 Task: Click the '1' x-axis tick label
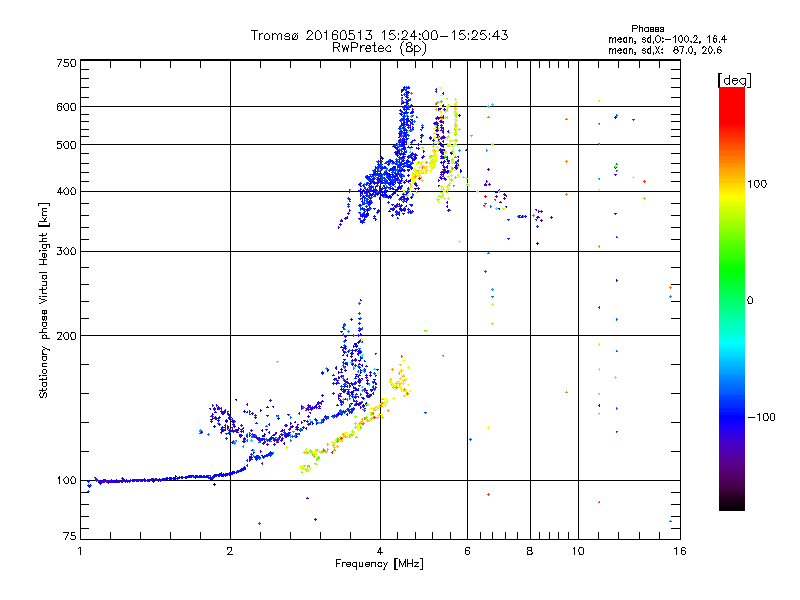(80, 551)
